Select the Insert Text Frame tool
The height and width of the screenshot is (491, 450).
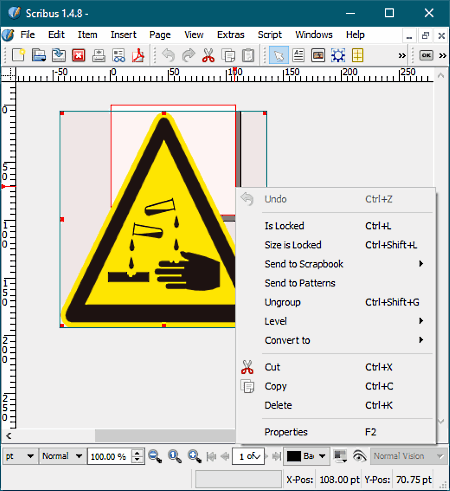coord(298,55)
